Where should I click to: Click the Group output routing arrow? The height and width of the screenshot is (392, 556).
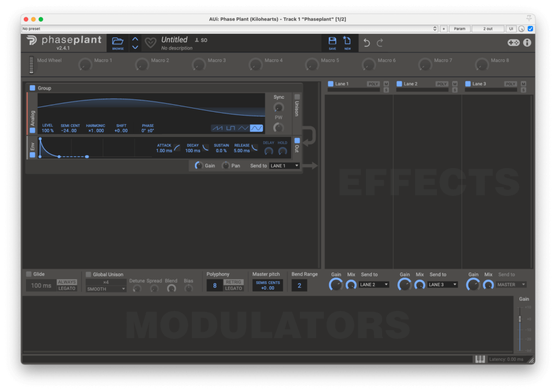(310, 166)
